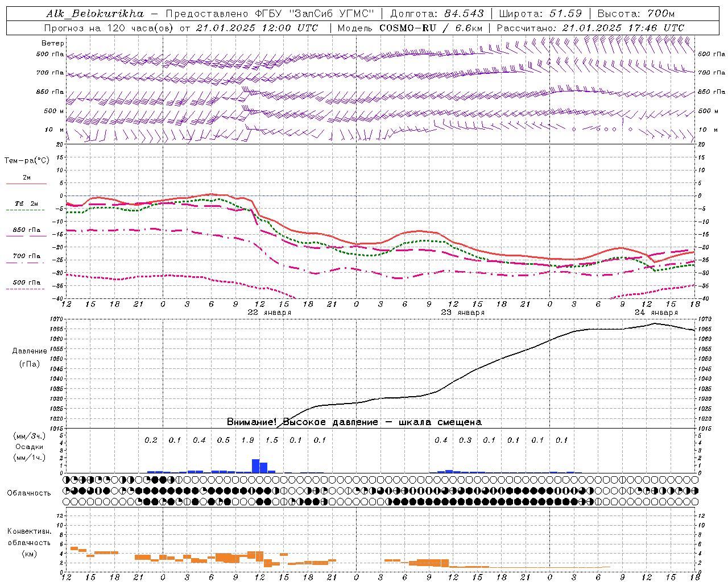Click the 23 января date label

[462, 313]
